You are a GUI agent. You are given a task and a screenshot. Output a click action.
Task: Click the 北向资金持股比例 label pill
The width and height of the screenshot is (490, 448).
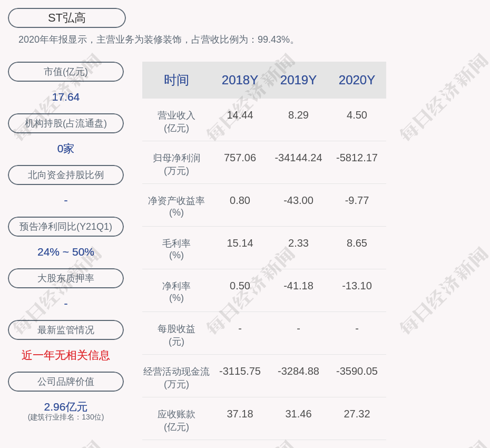[66, 175]
